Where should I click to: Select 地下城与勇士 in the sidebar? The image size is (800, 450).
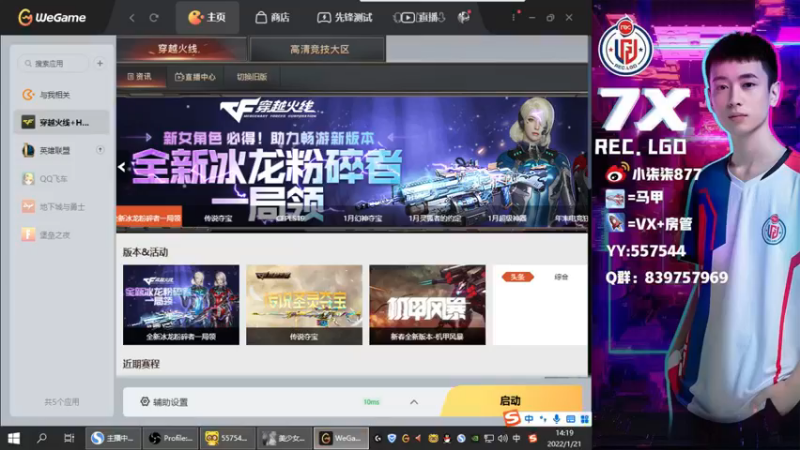pos(62,207)
